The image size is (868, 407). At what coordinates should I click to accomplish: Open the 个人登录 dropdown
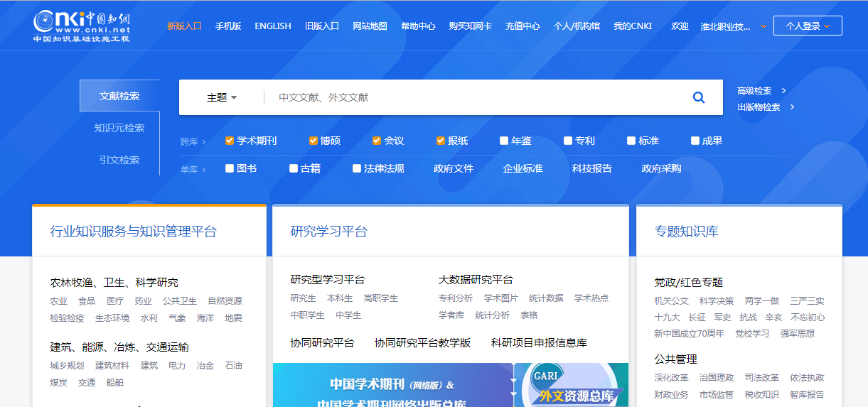tap(808, 26)
